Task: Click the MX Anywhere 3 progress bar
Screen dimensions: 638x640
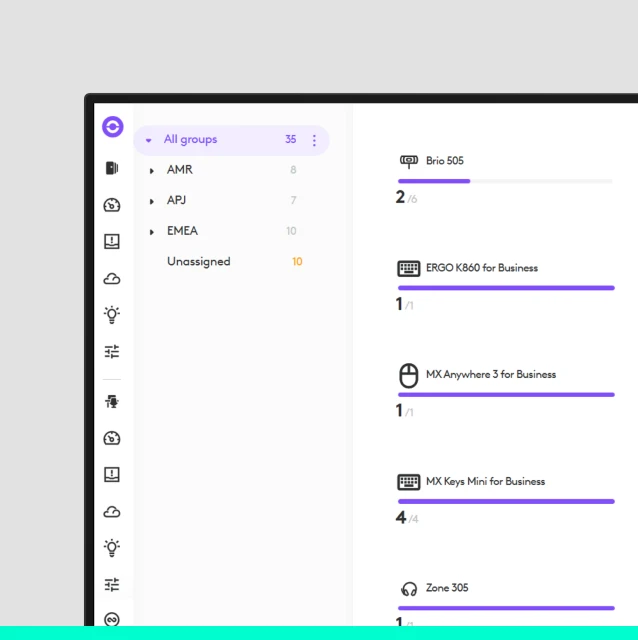Action: (x=506, y=395)
